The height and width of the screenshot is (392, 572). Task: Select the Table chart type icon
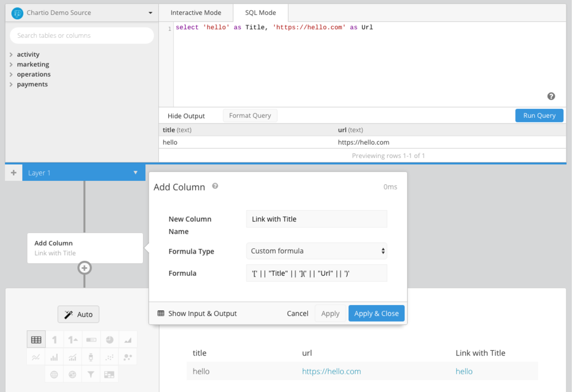click(x=36, y=340)
